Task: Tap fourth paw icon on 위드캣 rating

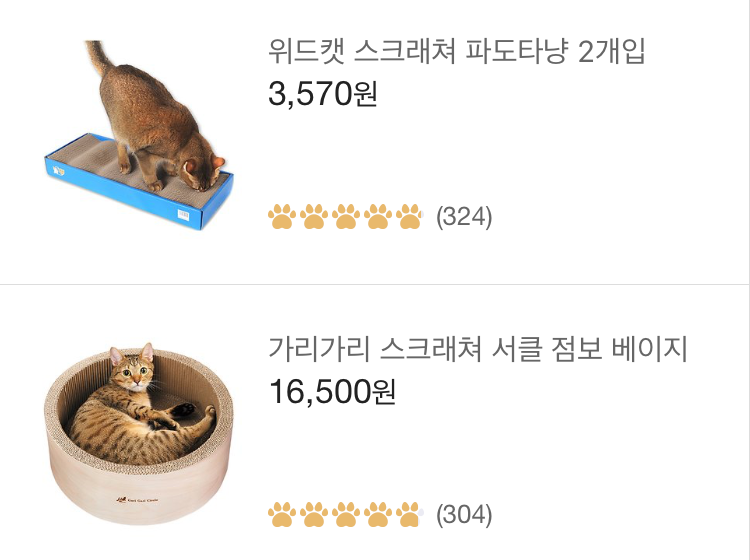Action: click(x=377, y=216)
